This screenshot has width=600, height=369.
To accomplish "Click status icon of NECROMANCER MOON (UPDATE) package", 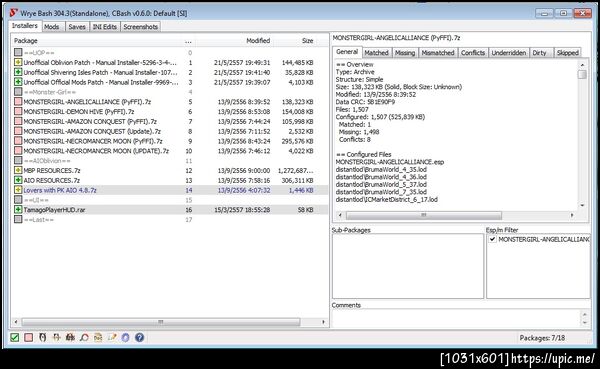I will pyautogui.click(x=18, y=151).
